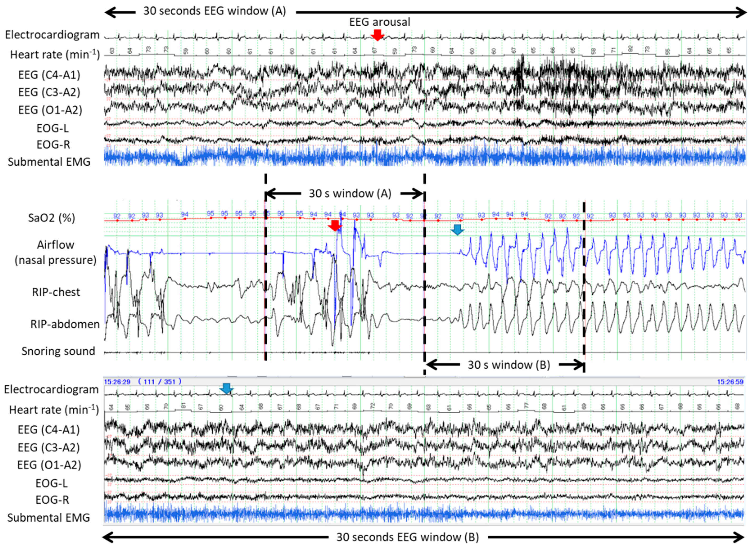Image resolution: width=756 pixels, height=550 pixels.
Task: Click right arrowhead of 30 seconds EEG window (B)
Action: [740, 537]
